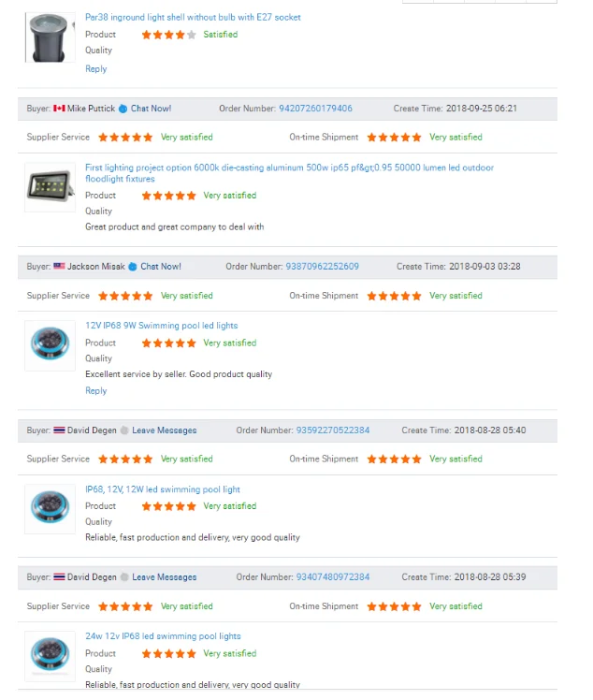Viewport: 593px width, 700px height.
Task: Click Canadian flag icon by Mike Puttick
Action: click(60, 109)
